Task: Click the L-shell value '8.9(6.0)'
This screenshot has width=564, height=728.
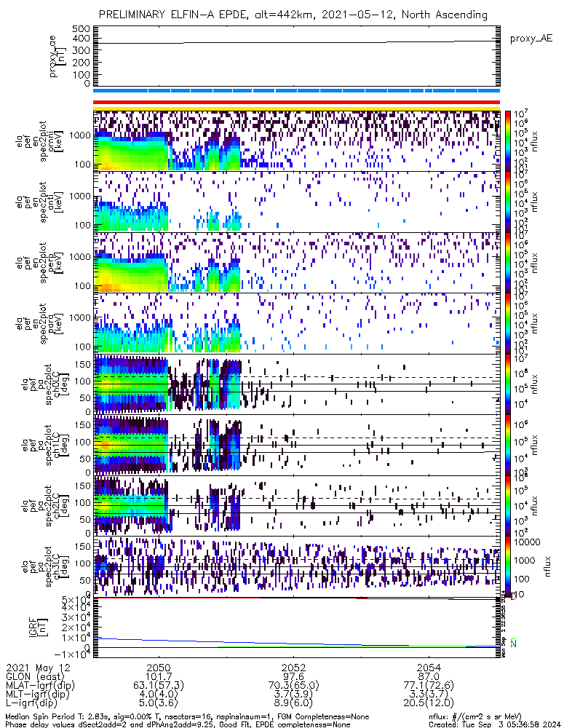Action: (294, 703)
